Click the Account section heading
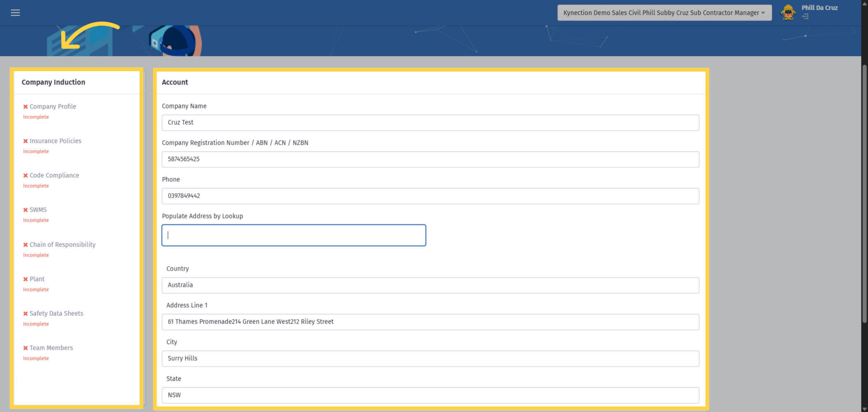This screenshot has width=868, height=412. pyautogui.click(x=175, y=82)
